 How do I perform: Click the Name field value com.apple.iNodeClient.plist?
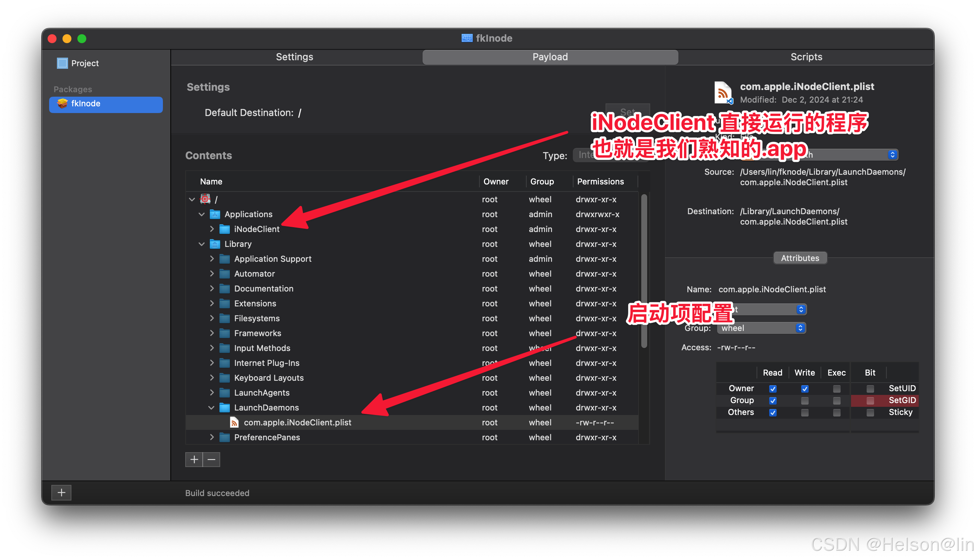click(x=772, y=289)
